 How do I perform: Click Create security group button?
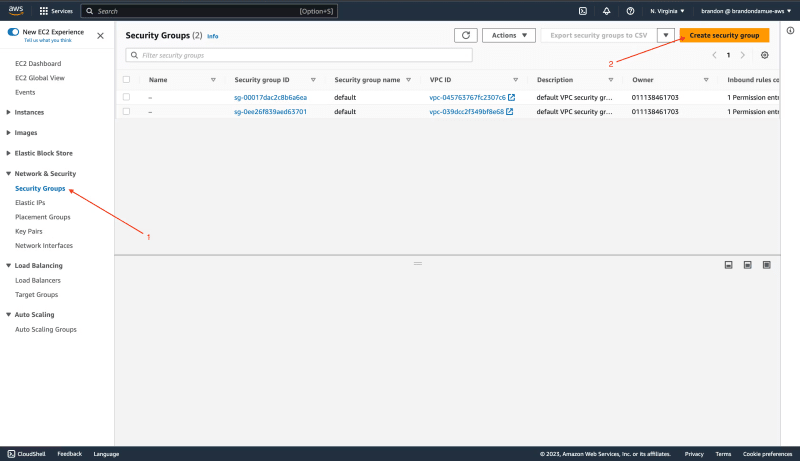pos(724,35)
